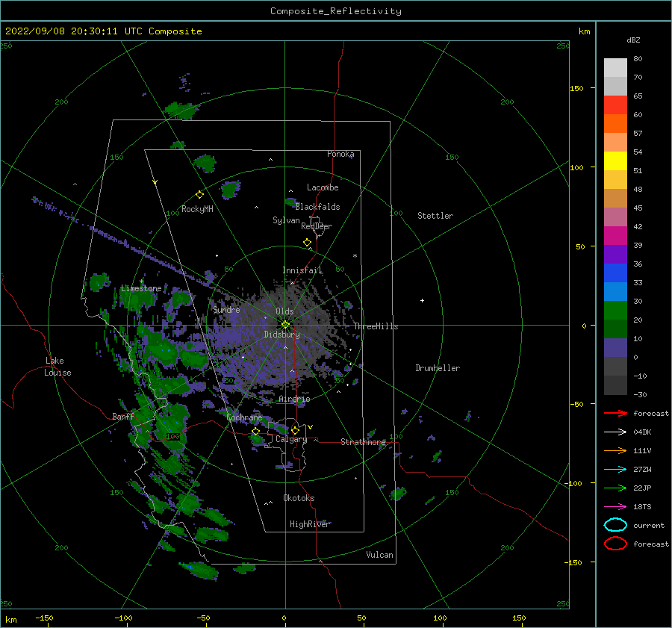Click the Sundre town label
This screenshot has height=628, width=672.
pos(226,310)
